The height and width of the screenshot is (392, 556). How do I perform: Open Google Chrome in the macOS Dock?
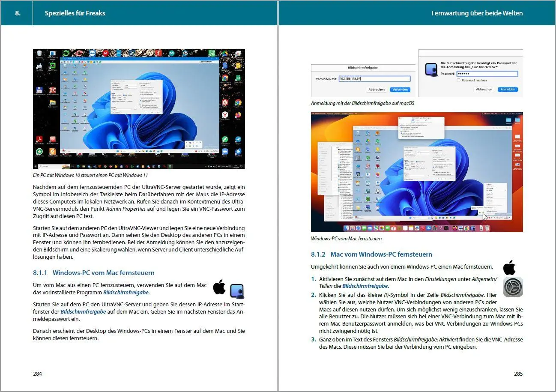[466, 228]
